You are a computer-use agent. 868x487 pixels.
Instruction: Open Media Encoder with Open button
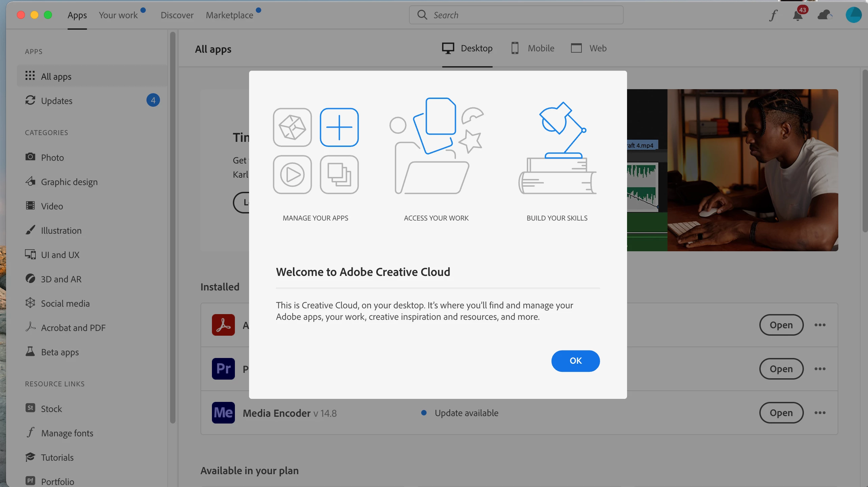point(781,413)
